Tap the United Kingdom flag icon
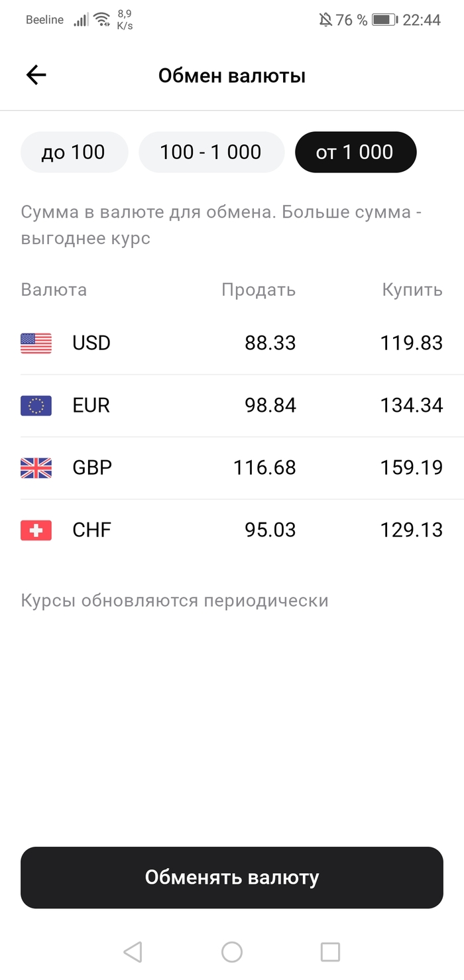This screenshot has width=464, height=980. (36, 467)
